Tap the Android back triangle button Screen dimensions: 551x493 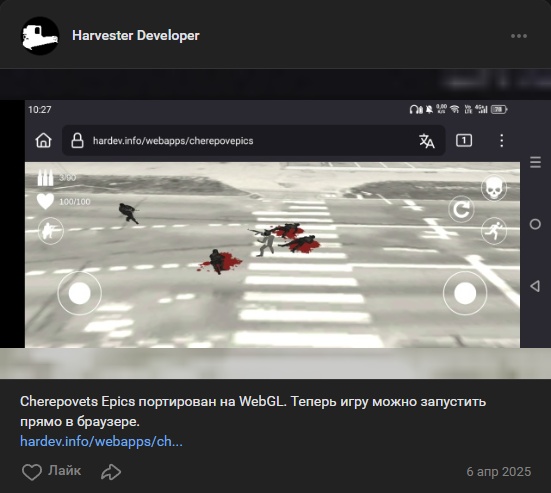pos(535,286)
